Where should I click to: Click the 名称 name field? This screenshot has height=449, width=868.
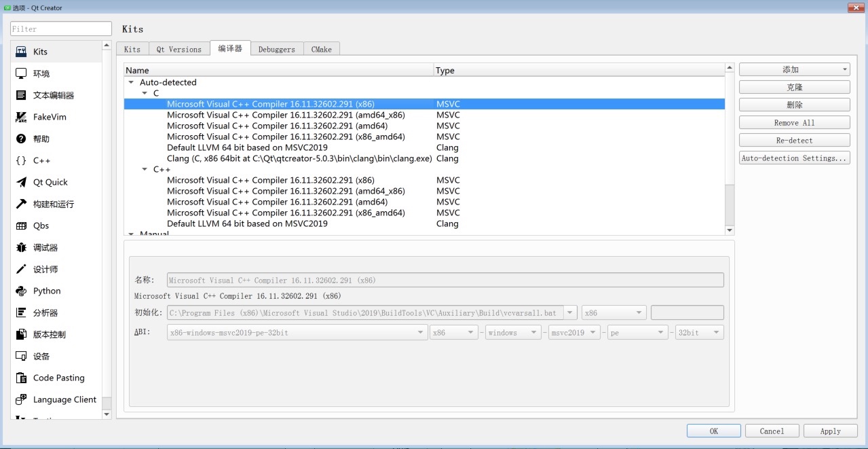445,280
